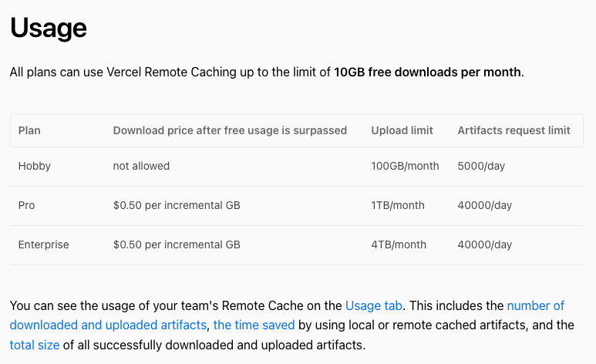596x364 pixels.
Task: Click Enterprise's $0.50 per incremental GB cell
Action: coord(177,244)
